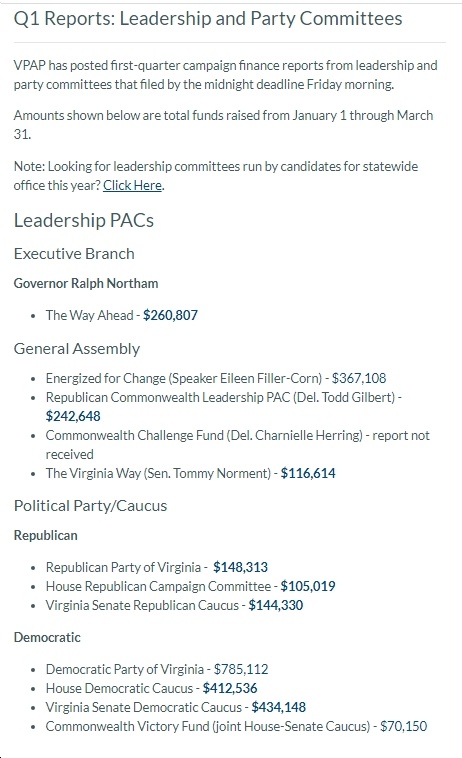
Task: Click House Democratic Caucus $412,536 amount
Action: [230, 688]
